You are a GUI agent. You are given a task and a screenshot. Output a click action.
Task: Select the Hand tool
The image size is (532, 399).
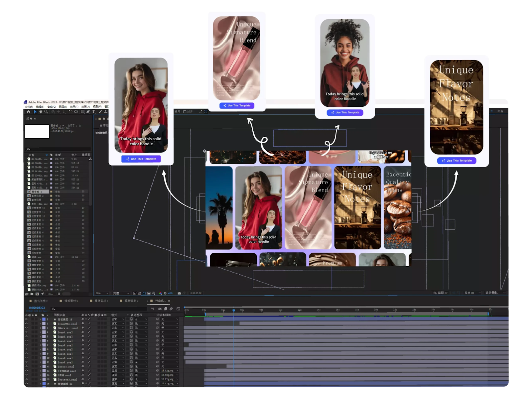pyautogui.click(x=41, y=112)
